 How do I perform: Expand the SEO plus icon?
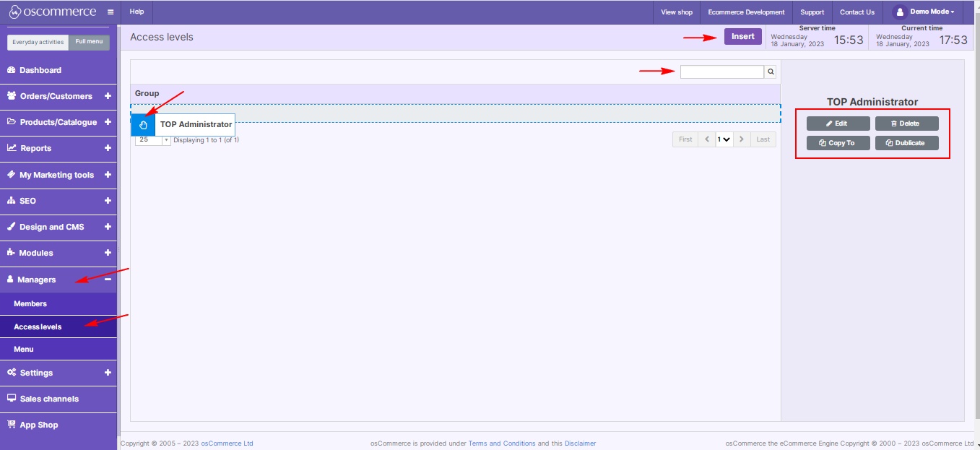[108, 201]
